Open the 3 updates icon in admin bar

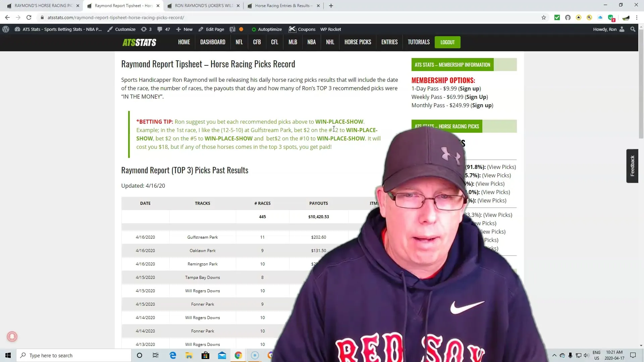146,29
